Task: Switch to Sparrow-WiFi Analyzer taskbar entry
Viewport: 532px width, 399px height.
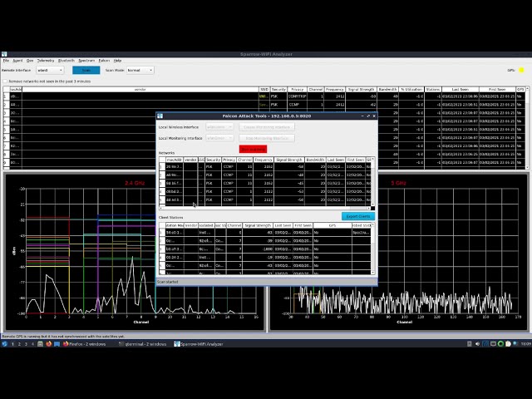Action: point(199,344)
